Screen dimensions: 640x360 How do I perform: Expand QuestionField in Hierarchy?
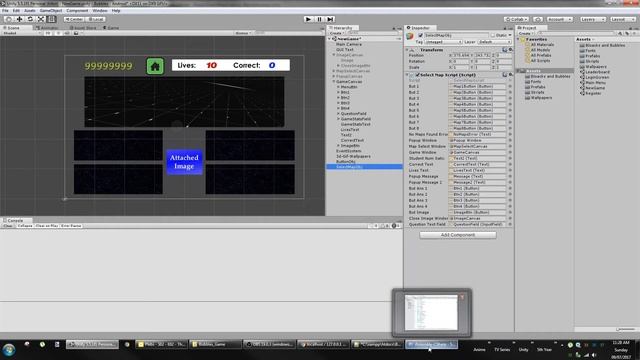pyautogui.click(x=338, y=113)
